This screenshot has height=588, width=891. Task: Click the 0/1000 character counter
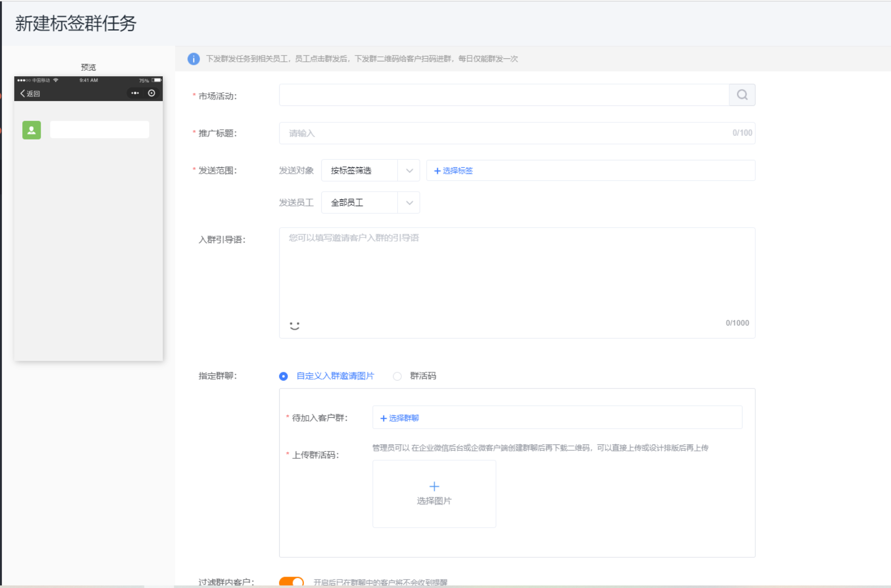click(737, 323)
